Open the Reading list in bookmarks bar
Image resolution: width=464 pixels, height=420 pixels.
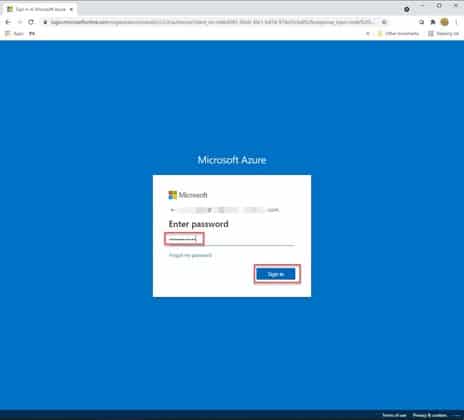pyautogui.click(x=444, y=33)
